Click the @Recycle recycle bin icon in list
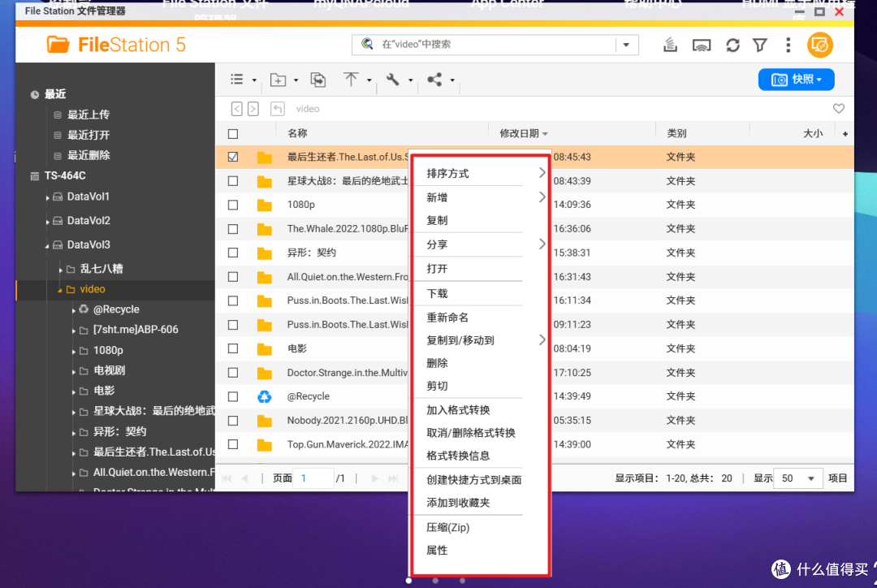Image resolution: width=877 pixels, height=588 pixels. point(264,396)
